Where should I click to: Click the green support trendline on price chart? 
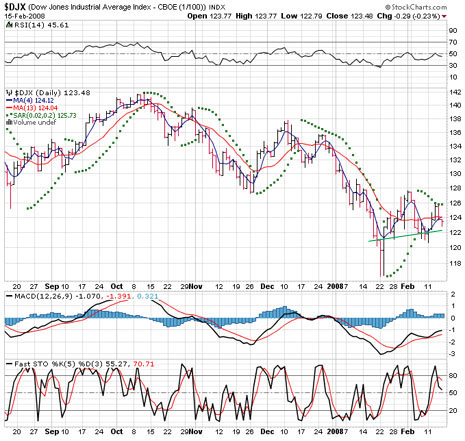(405, 235)
